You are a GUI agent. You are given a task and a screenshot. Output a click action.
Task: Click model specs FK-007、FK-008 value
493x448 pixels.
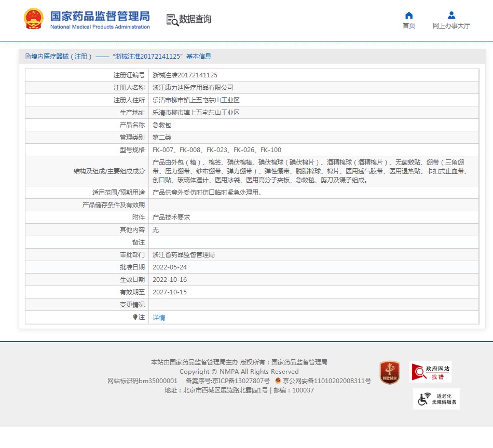click(x=217, y=150)
